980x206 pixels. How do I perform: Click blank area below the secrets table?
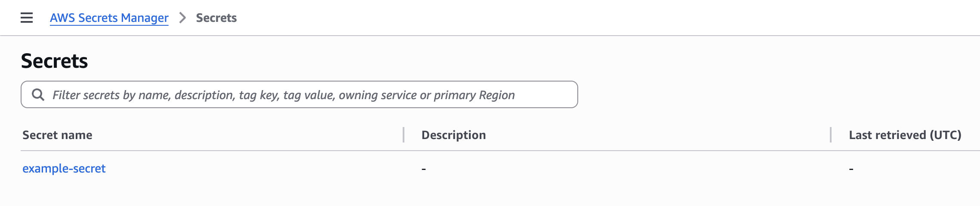point(473,195)
